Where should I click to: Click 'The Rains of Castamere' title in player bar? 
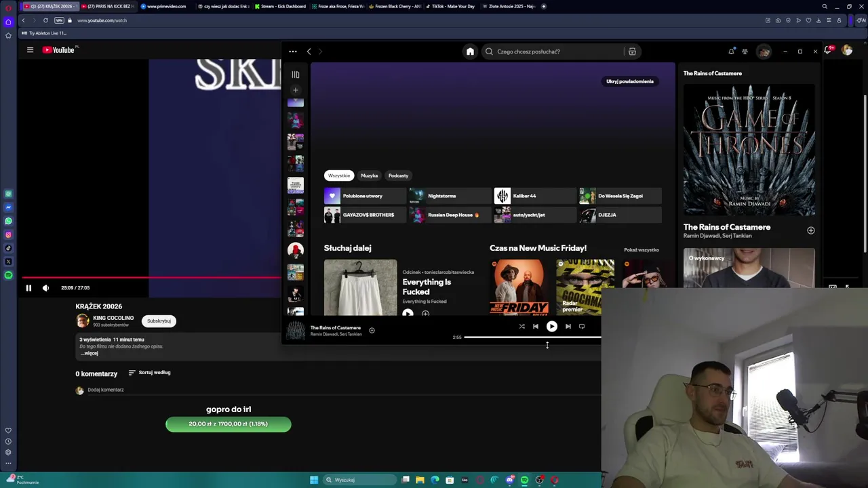(336, 328)
